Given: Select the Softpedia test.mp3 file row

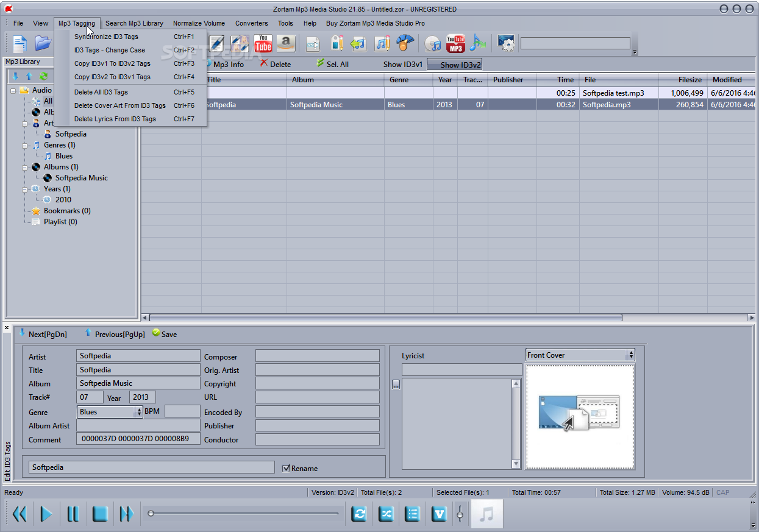Looking at the screenshot, I should [x=448, y=93].
